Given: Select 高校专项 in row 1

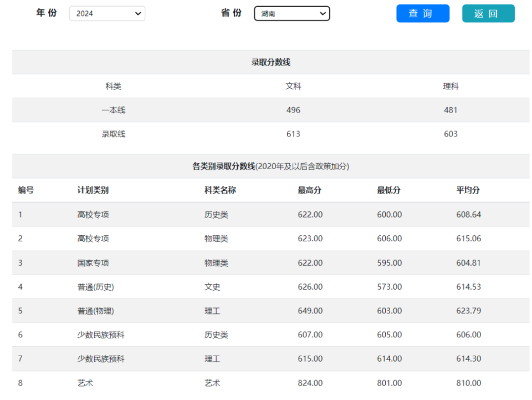Looking at the screenshot, I should point(93,215).
